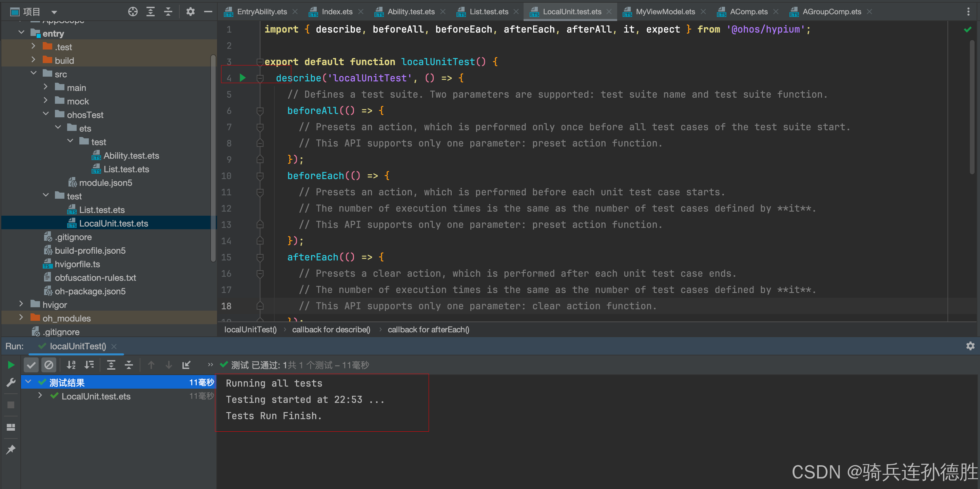
Task: Click the editor vertical scrollbar
Action: click(972, 106)
